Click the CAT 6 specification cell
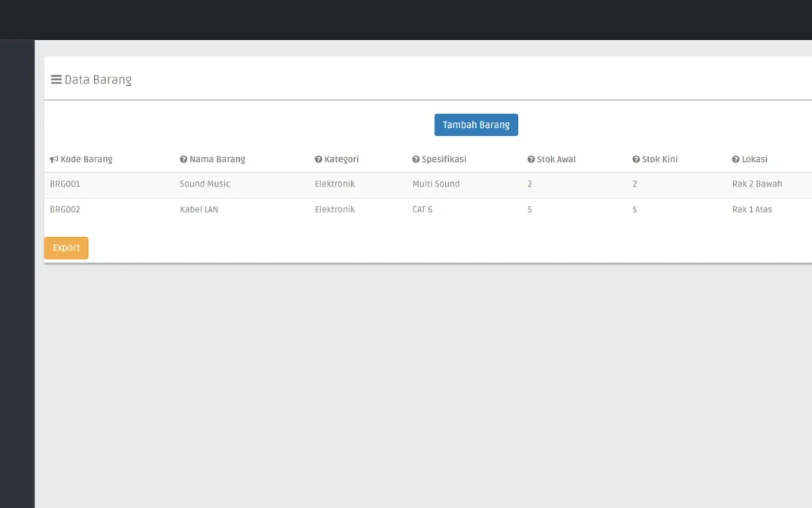This screenshot has width=812, height=508. (422, 210)
